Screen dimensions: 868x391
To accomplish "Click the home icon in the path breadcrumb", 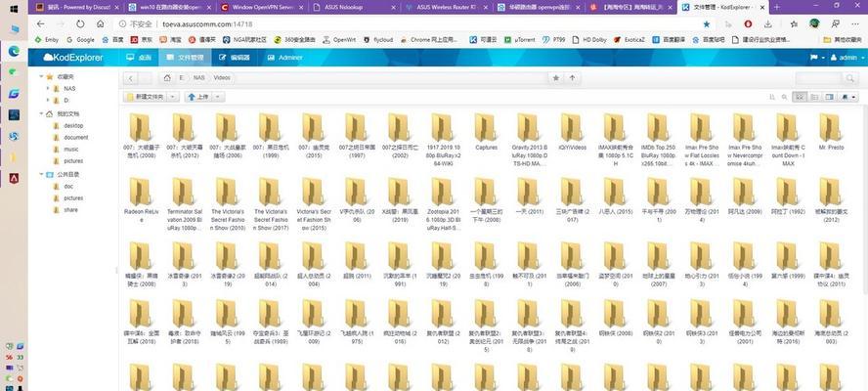I will (x=167, y=78).
